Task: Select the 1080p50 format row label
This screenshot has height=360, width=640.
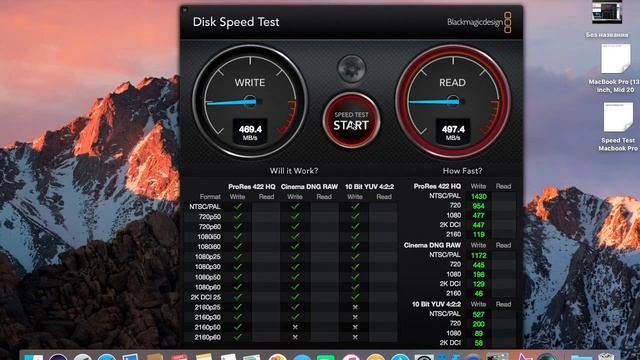Action: (207, 277)
